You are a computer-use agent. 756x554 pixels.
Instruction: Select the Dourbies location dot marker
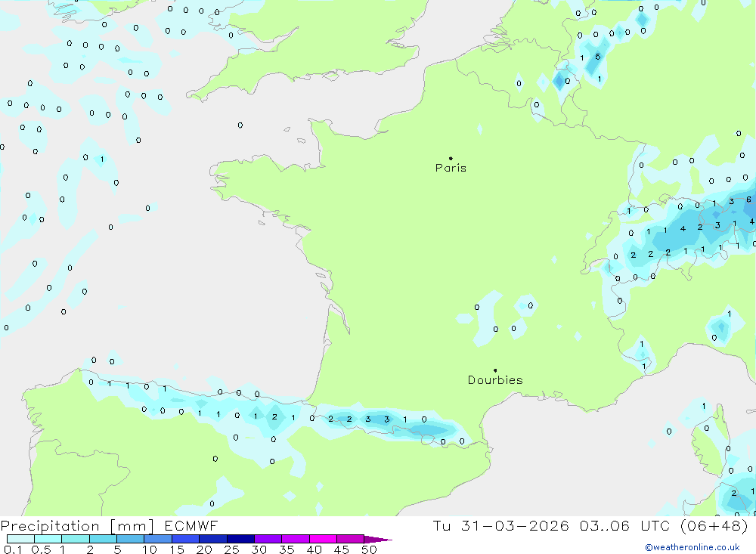(495, 370)
